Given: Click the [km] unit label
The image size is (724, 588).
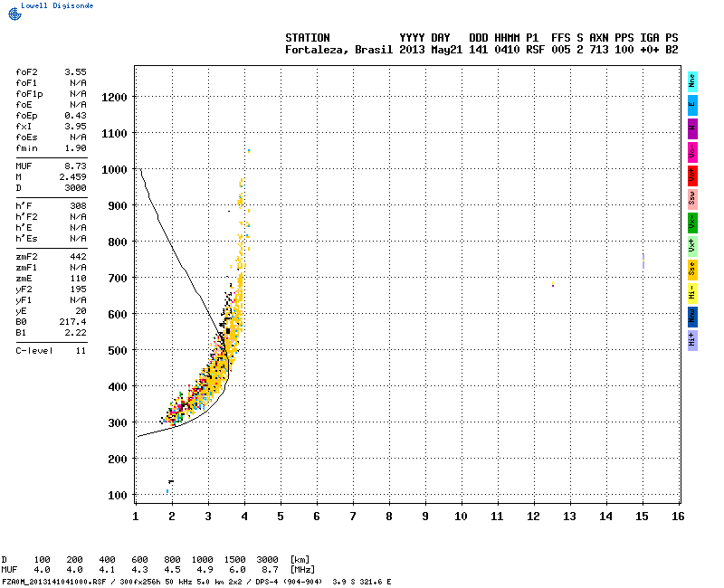Looking at the screenshot, I should pyautogui.click(x=300, y=560).
